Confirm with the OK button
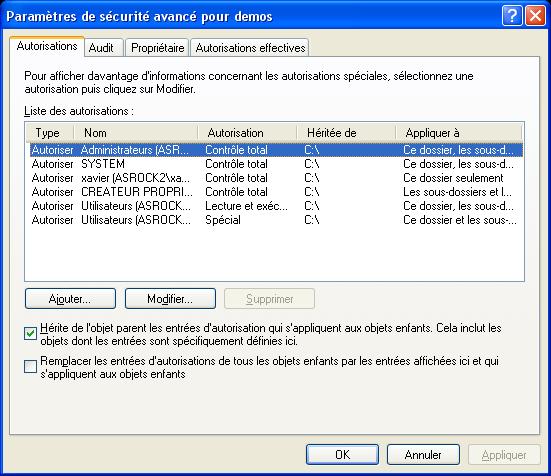The width and height of the screenshot is (551, 476). [x=342, y=455]
